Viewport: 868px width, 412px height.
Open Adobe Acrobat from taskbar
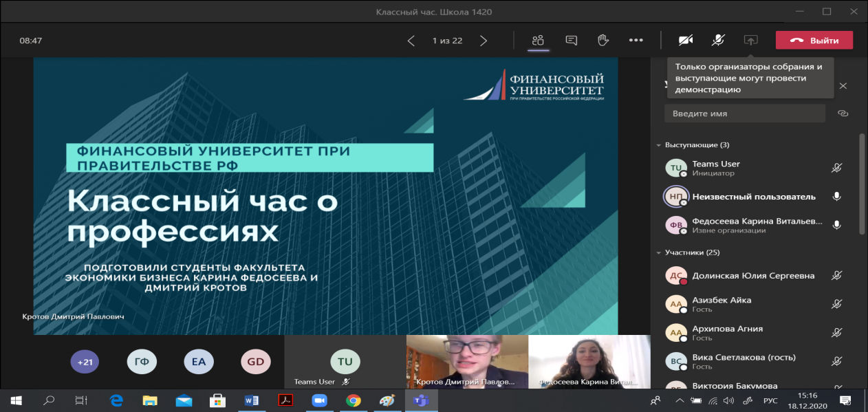[x=285, y=400]
